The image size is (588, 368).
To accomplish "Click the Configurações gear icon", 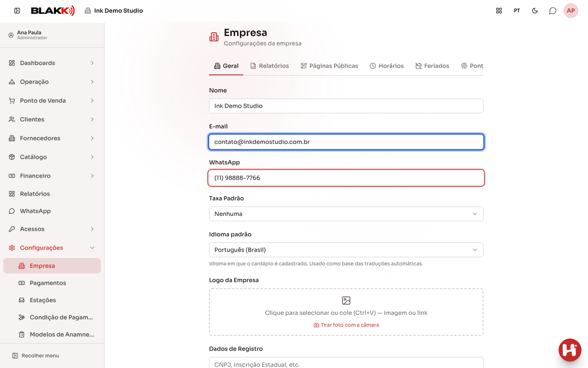I will [x=12, y=248].
